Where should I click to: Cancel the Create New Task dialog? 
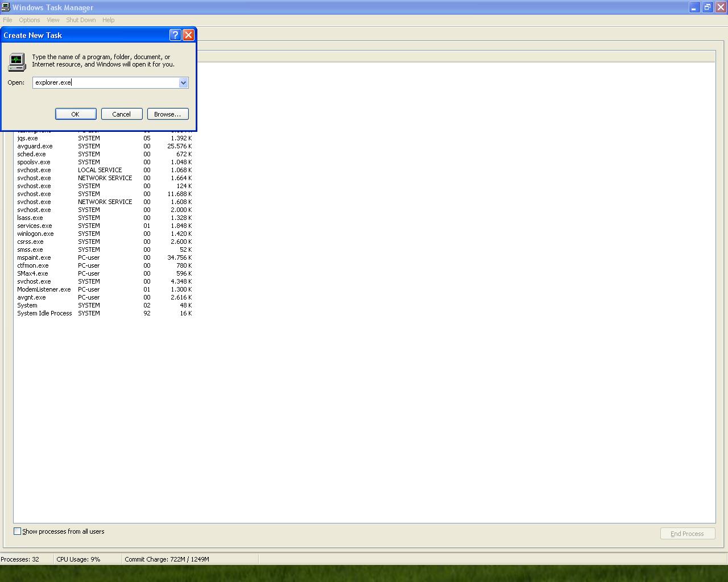[x=122, y=114]
